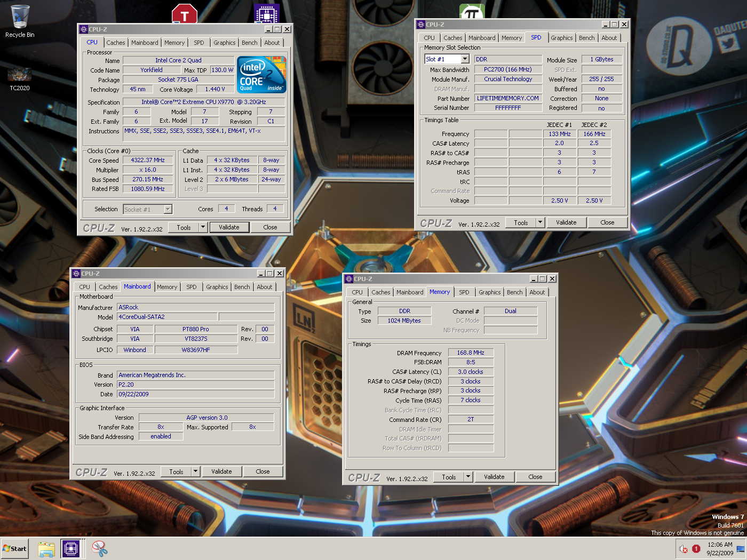Open the Caches tab in CPU window

click(115, 43)
